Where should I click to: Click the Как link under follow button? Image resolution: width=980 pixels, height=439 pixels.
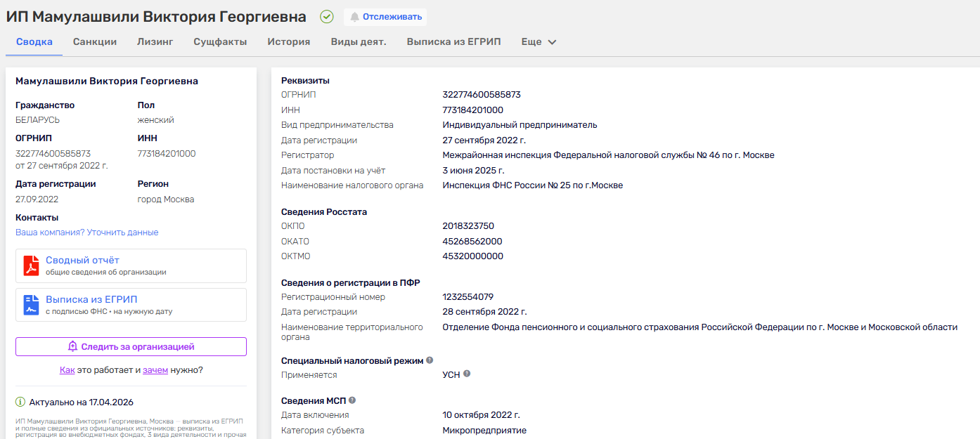67,369
